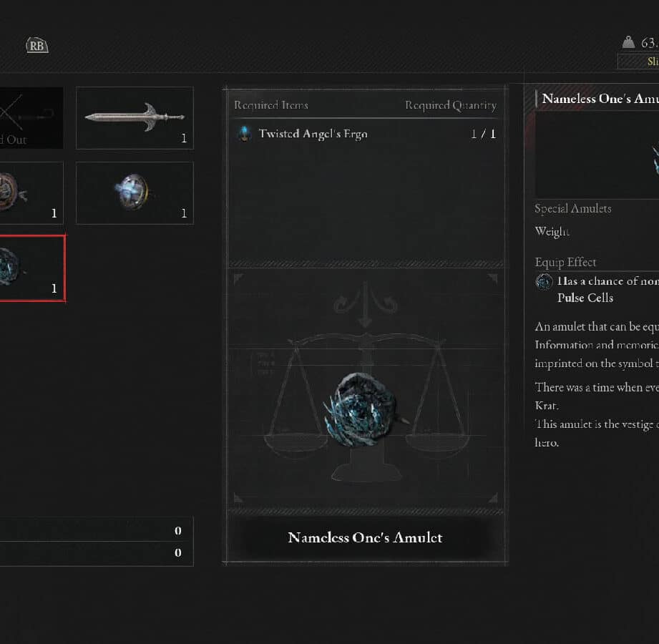The height and width of the screenshot is (644, 659).
Task: Click the Equip Effect section heading
Action: pyautogui.click(x=565, y=263)
